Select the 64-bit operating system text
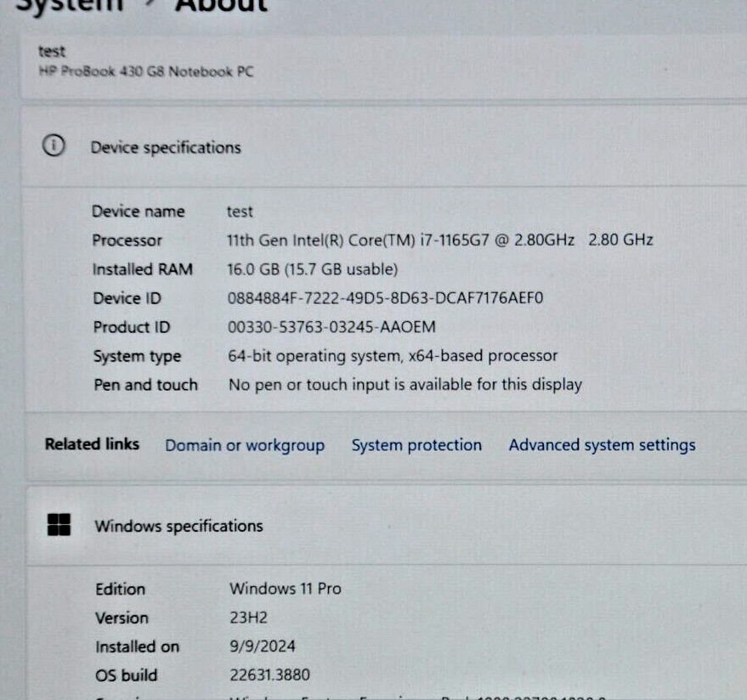 (393, 356)
